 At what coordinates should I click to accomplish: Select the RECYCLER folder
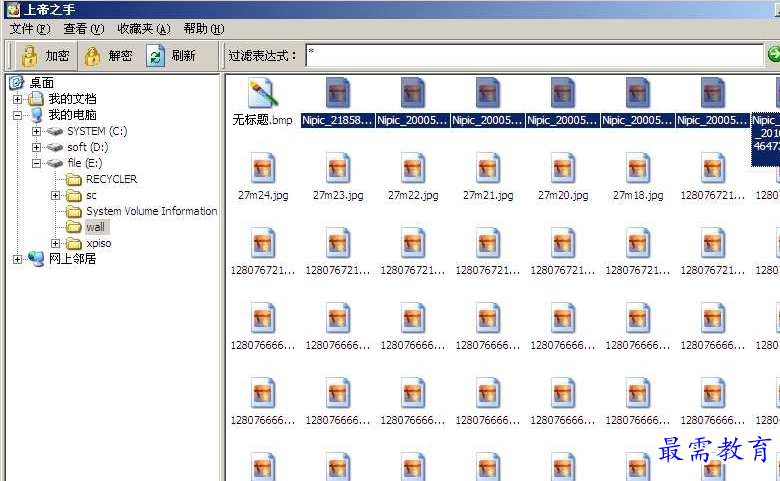pyautogui.click(x=111, y=179)
